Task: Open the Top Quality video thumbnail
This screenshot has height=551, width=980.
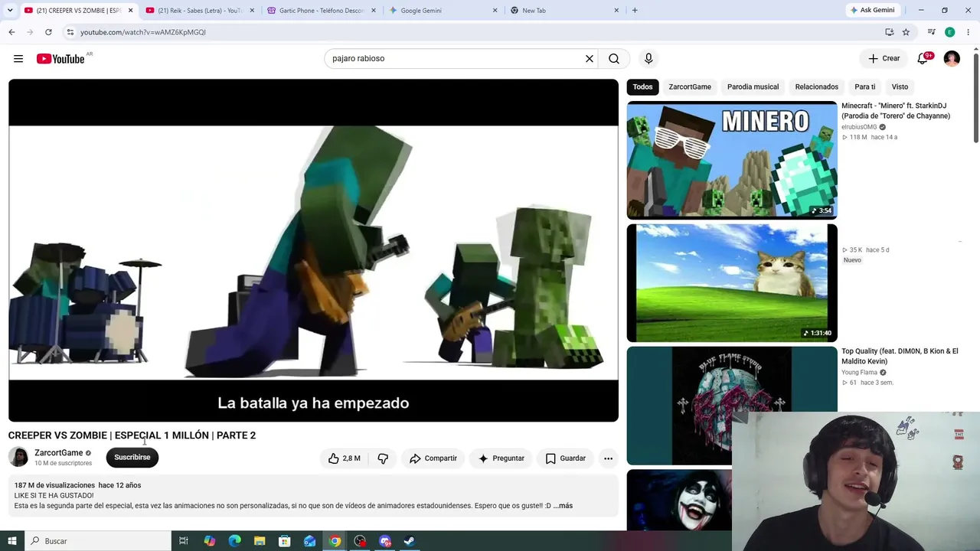Action: click(x=732, y=406)
